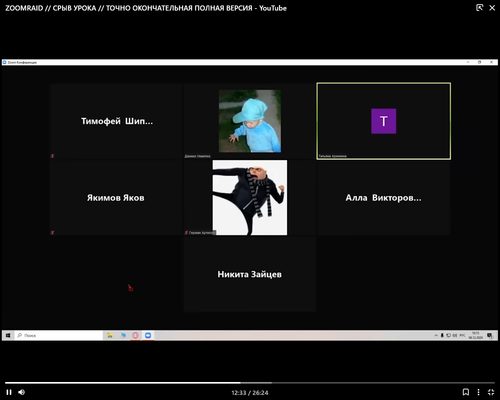Click the Gru cartoon character thumbnail
This screenshot has height=400, width=500.
point(250,198)
